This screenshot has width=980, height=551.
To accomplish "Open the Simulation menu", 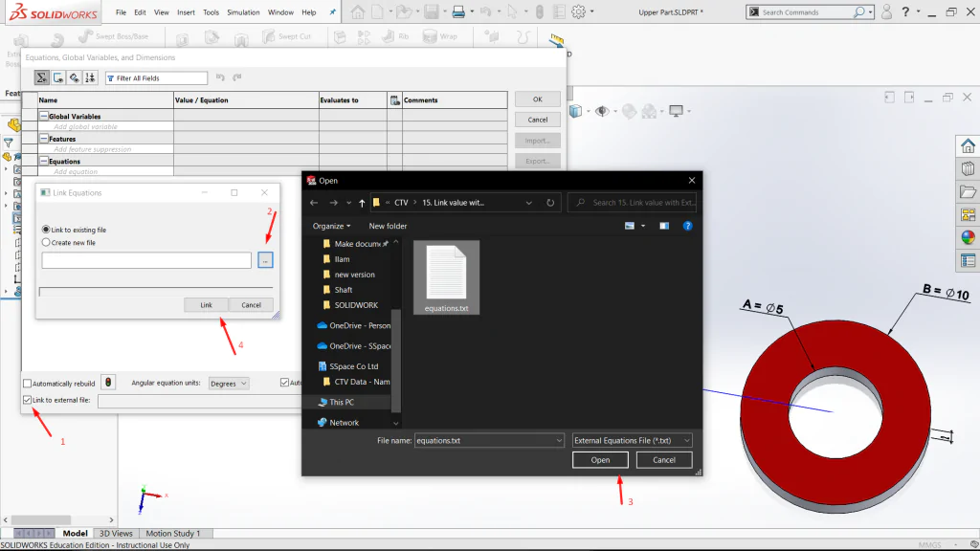I will click(x=243, y=11).
